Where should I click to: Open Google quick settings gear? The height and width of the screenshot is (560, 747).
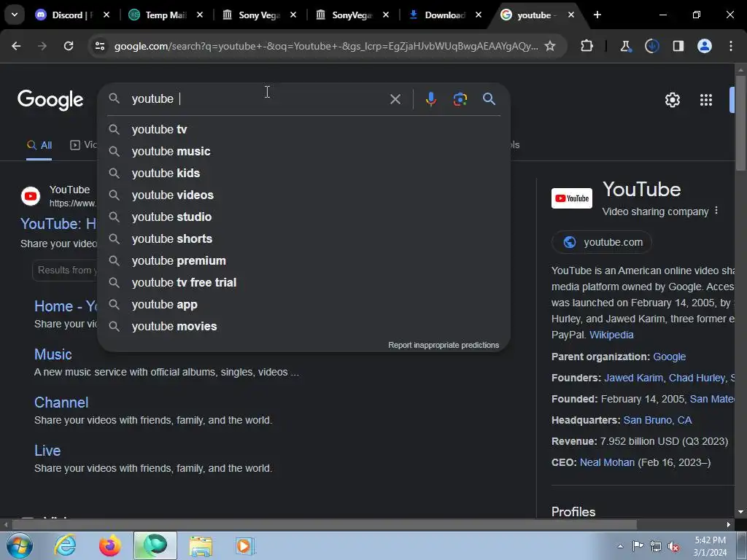pyautogui.click(x=672, y=100)
